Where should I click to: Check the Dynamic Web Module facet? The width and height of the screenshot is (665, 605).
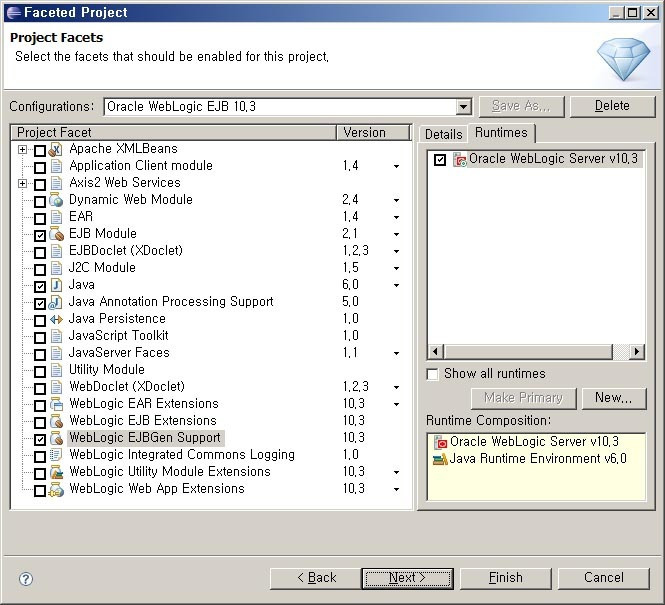[40, 201]
